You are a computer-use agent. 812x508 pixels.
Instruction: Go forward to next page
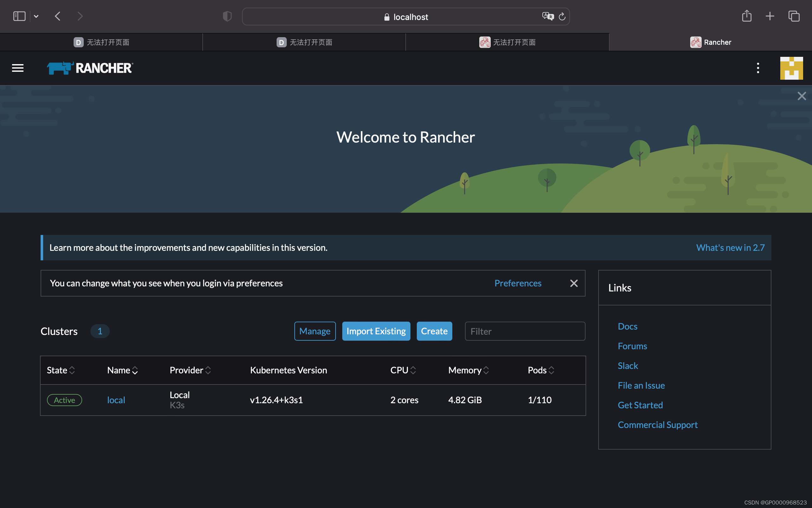tap(80, 16)
